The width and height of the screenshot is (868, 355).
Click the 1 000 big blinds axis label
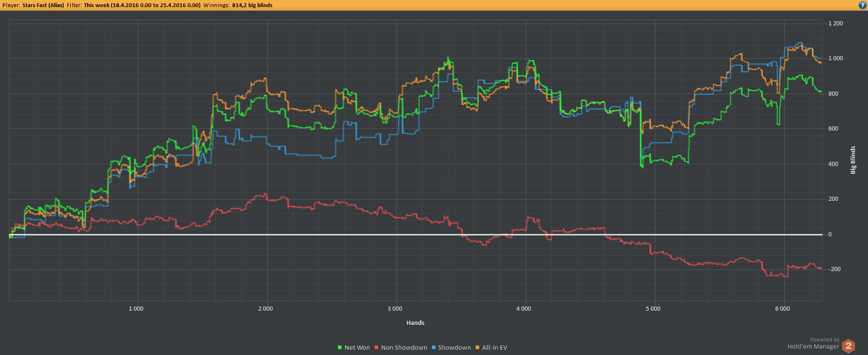point(835,58)
